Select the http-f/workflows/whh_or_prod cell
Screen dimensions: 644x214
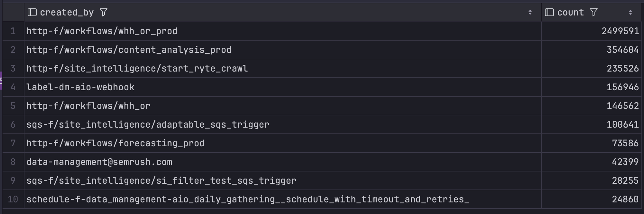102,31
